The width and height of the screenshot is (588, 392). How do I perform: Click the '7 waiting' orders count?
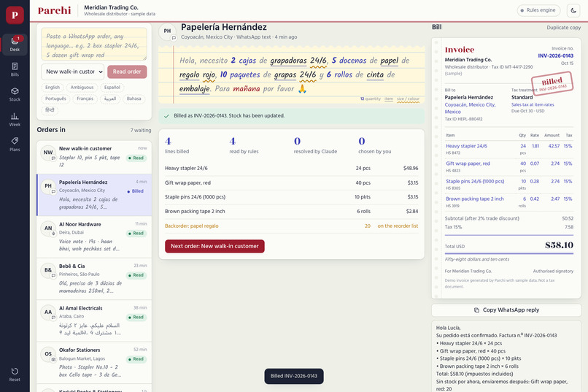tap(141, 131)
